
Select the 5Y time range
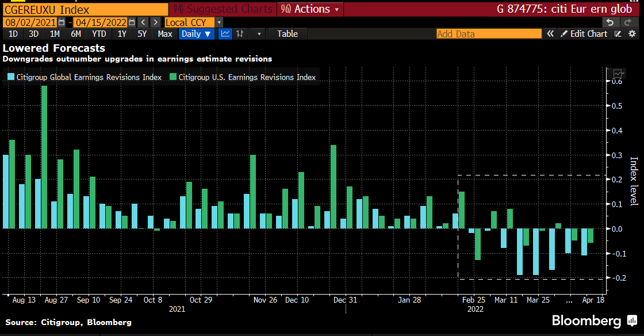click(142, 34)
